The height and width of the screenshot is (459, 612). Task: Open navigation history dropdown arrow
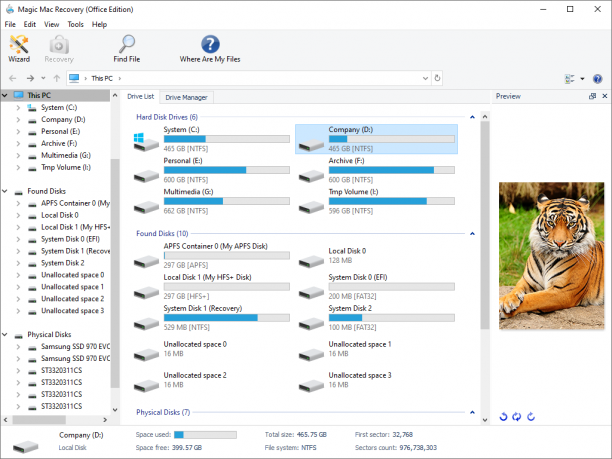click(43, 78)
